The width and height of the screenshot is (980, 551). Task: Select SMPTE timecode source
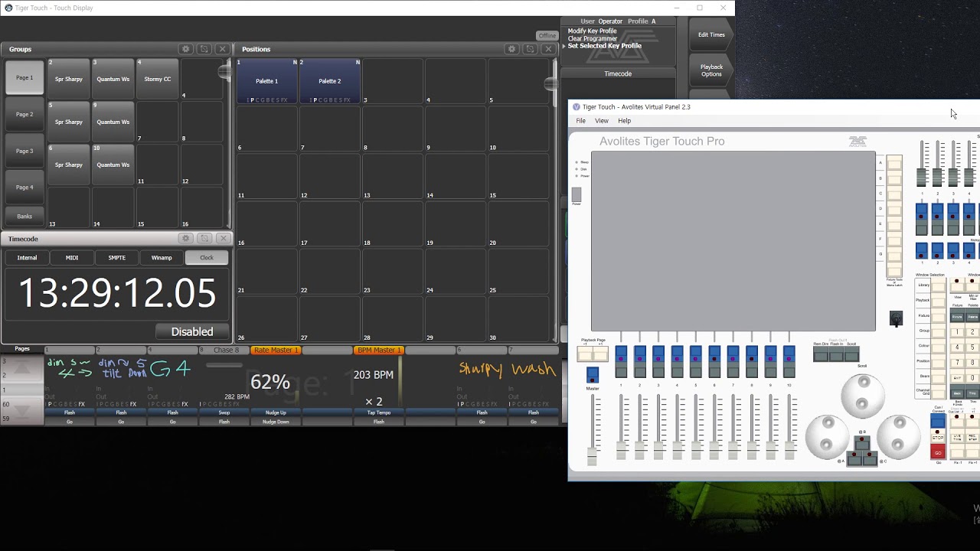pyautogui.click(x=116, y=258)
